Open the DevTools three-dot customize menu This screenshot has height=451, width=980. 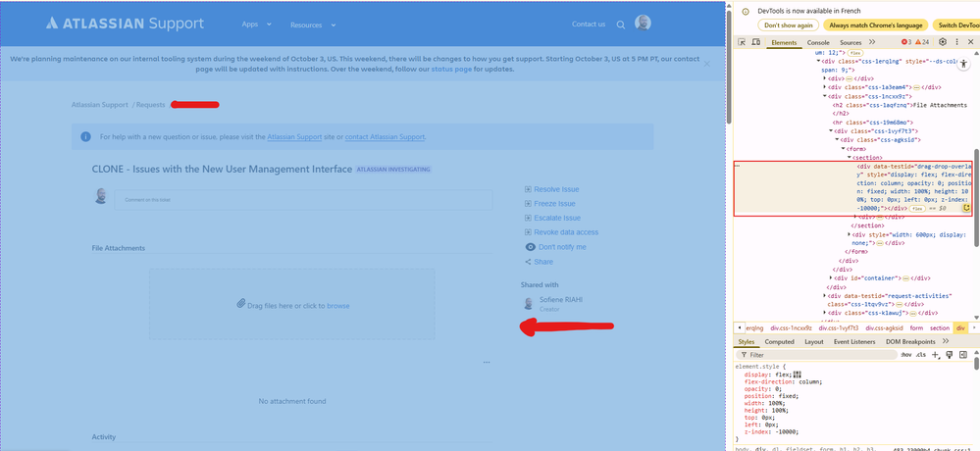point(956,42)
